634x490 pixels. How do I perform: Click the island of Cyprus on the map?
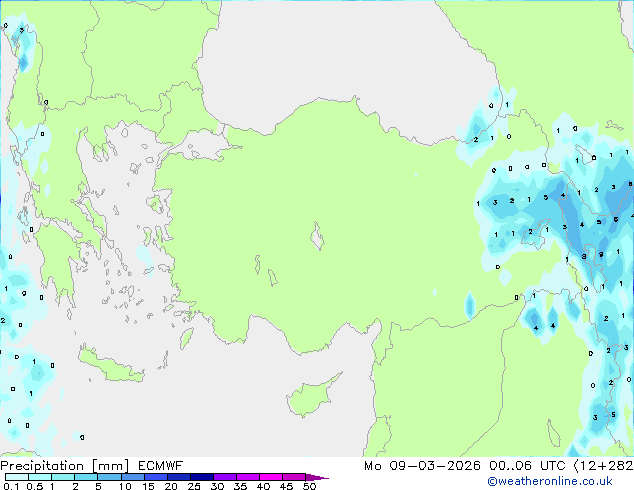click(311, 397)
